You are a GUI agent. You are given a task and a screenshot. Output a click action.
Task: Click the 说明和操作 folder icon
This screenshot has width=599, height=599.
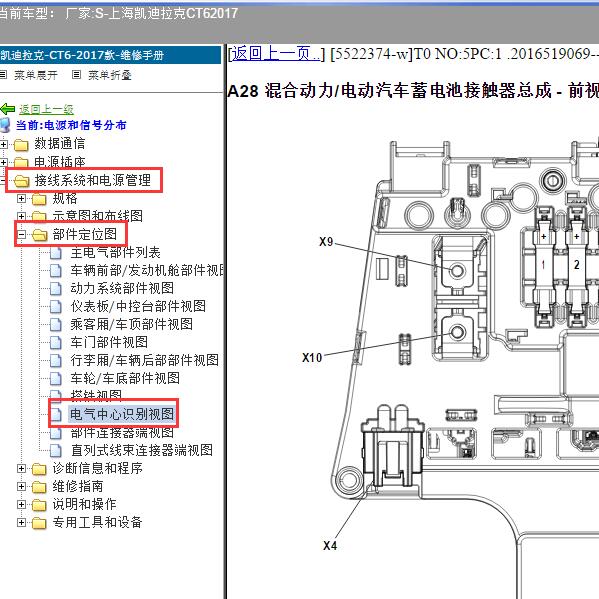(x=39, y=505)
